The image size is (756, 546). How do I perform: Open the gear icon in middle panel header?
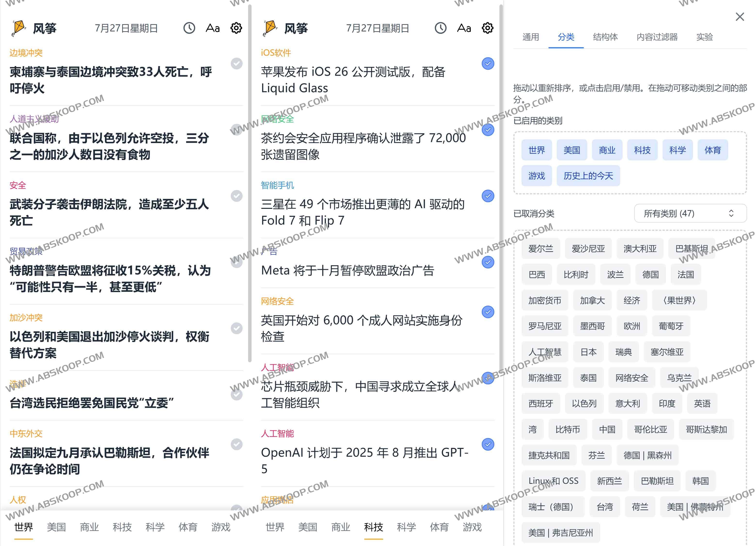pyautogui.click(x=488, y=28)
